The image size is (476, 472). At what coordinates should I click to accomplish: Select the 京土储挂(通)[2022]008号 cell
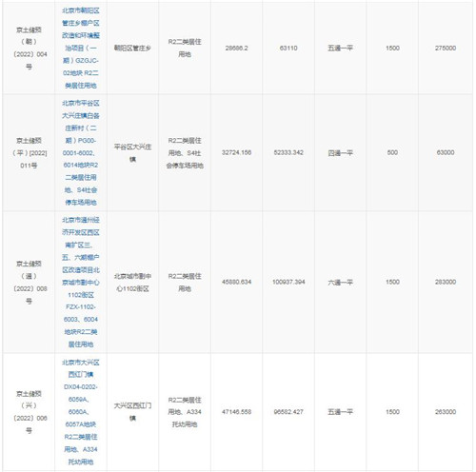[30, 283]
